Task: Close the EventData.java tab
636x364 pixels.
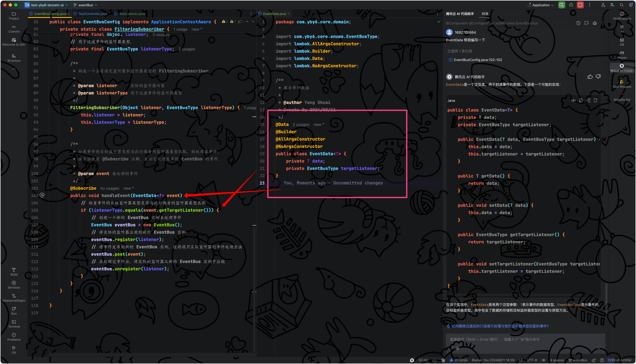Action: point(289,14)
